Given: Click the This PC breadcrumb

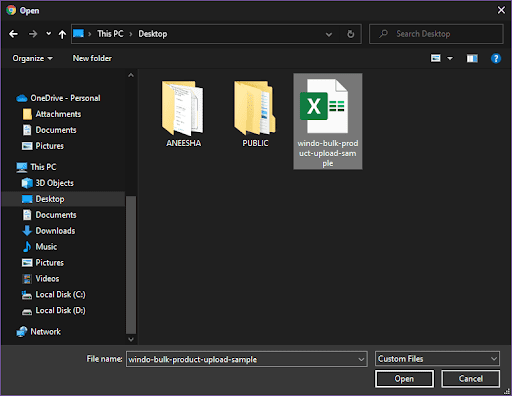Looking at the screenshot, I should point(110,34).
